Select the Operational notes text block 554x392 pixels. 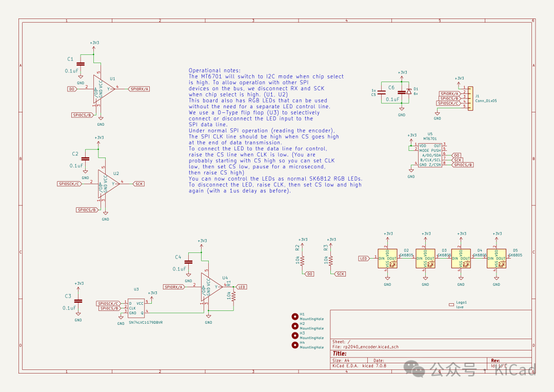pos(275,130)
